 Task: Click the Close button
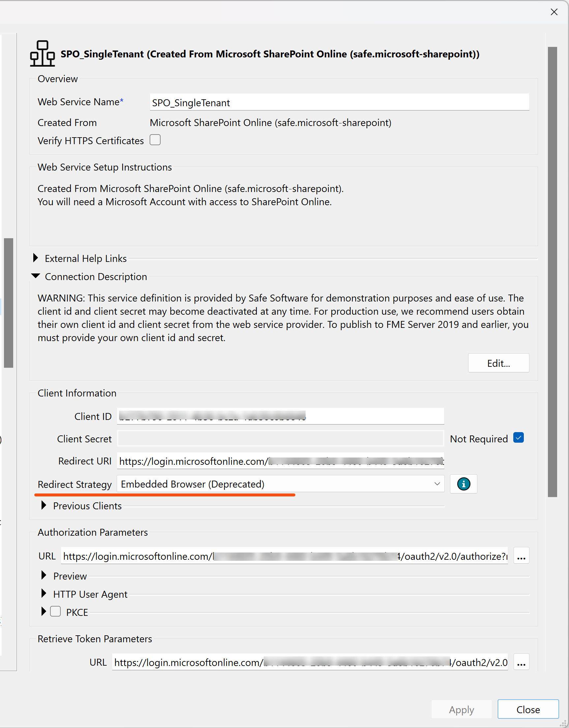click(x=528, y=709)
